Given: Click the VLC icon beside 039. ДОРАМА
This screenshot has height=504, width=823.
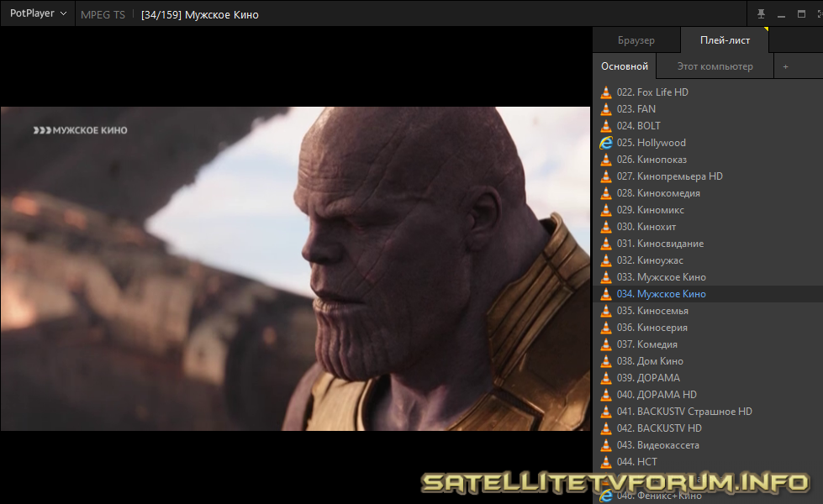Looking at the screenshot, I should [x=606, y=378].
